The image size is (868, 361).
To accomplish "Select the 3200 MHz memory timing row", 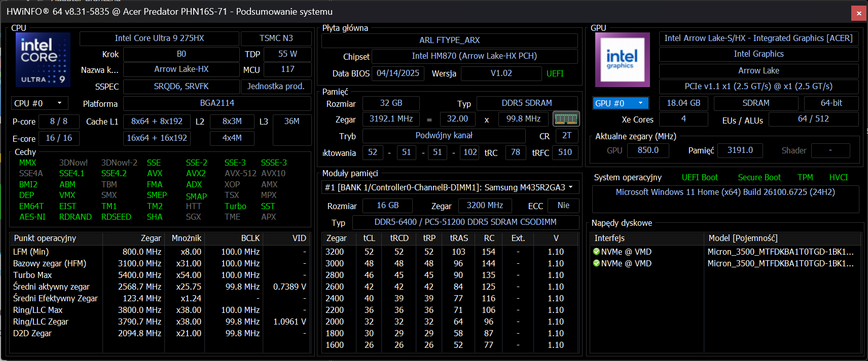I will tap(335, 252).
